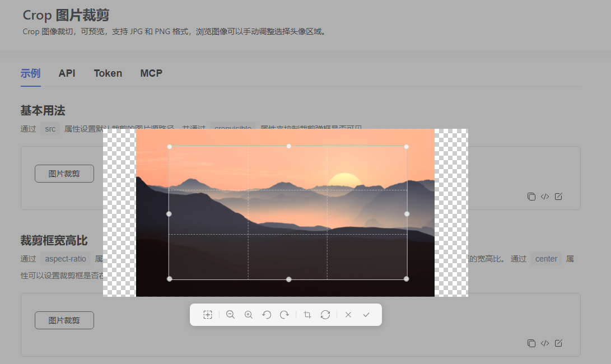Click the bottom-center crop box handle
Image resolution: width=611 pixels, height=364 pixels.
click(x=289, y=279)
